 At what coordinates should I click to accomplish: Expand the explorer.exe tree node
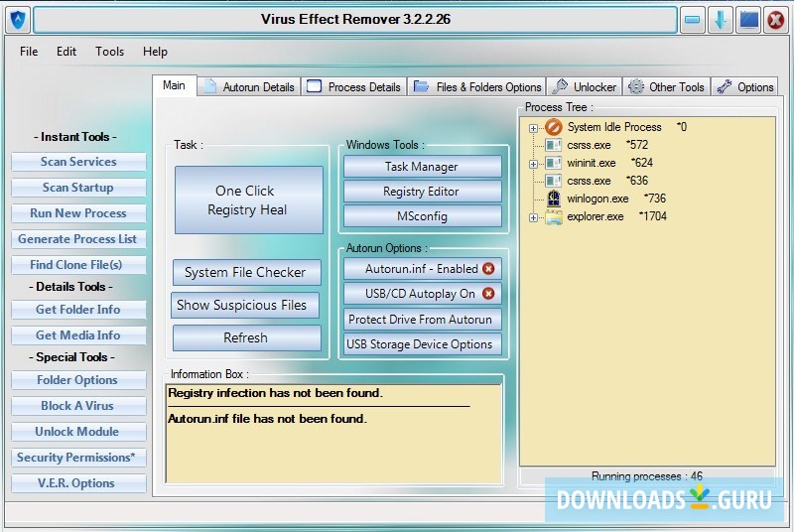click(533, 217)
